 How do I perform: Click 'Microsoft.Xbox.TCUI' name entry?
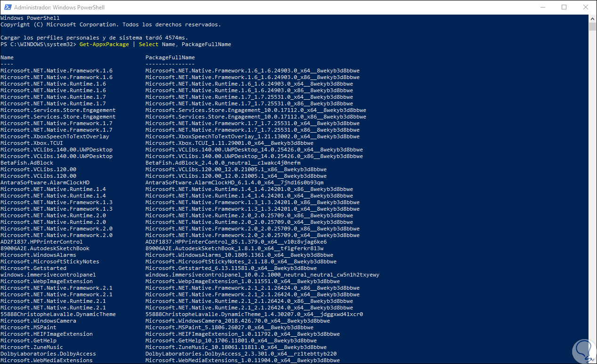(x=32, y=143)
